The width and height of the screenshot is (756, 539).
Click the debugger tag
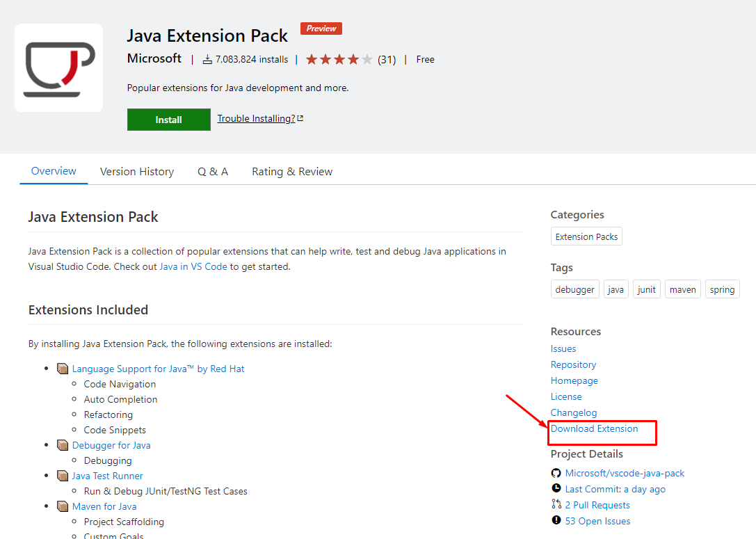[x=574, y=289]
